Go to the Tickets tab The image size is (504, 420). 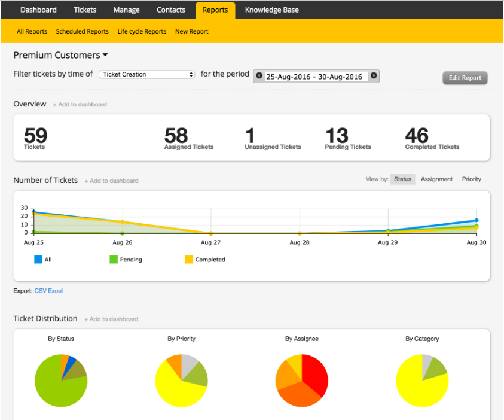[85, 10]
